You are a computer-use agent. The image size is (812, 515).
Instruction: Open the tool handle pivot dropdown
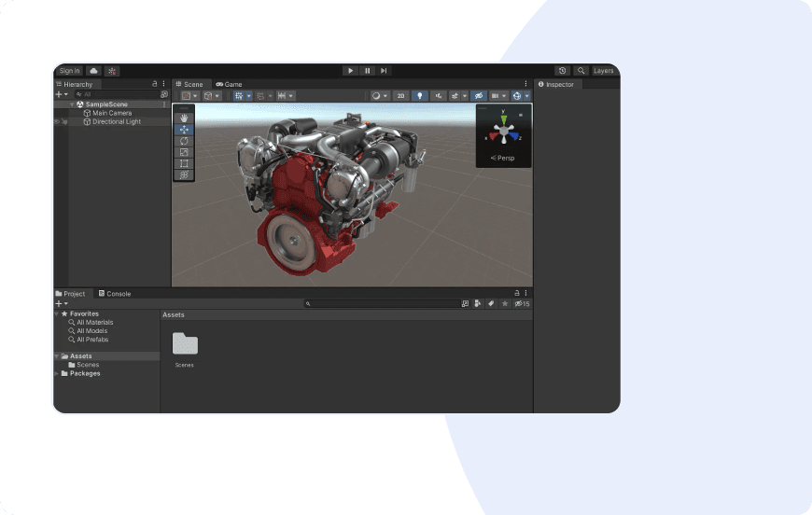pos(189,96)
